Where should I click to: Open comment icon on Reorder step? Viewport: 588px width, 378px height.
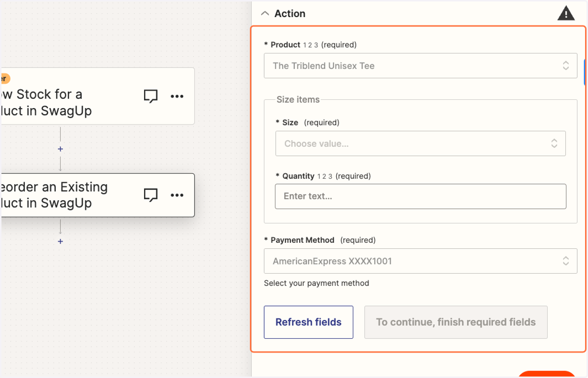click(151, 195)
